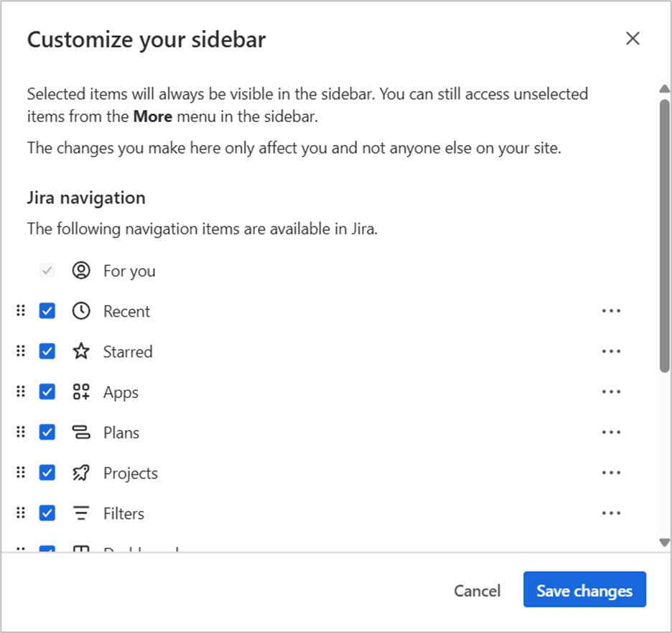Click the vertical scrollbar thumb
Image resolution: width=672 pixels, height=633 pixels.
[x=665, y=236]
